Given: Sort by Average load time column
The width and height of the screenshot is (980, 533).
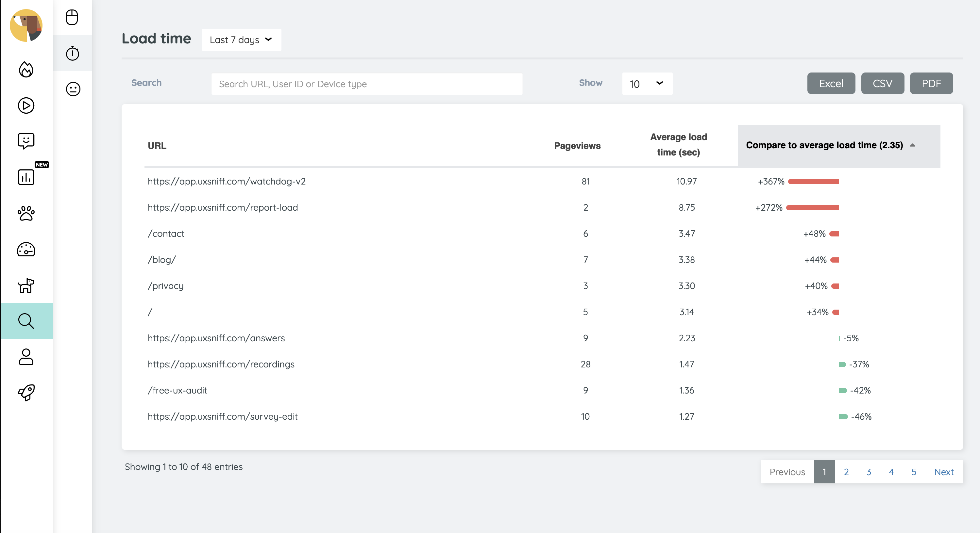Looking at the screenshot, I should (679, 144).
